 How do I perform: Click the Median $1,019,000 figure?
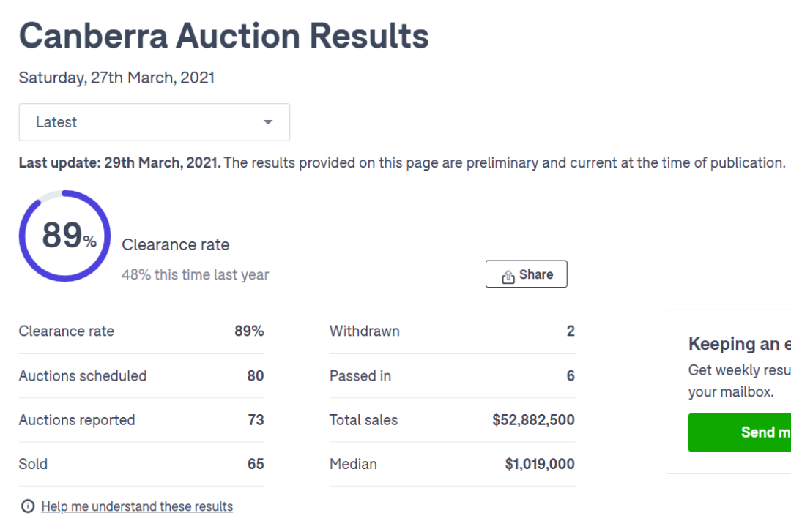540,464
